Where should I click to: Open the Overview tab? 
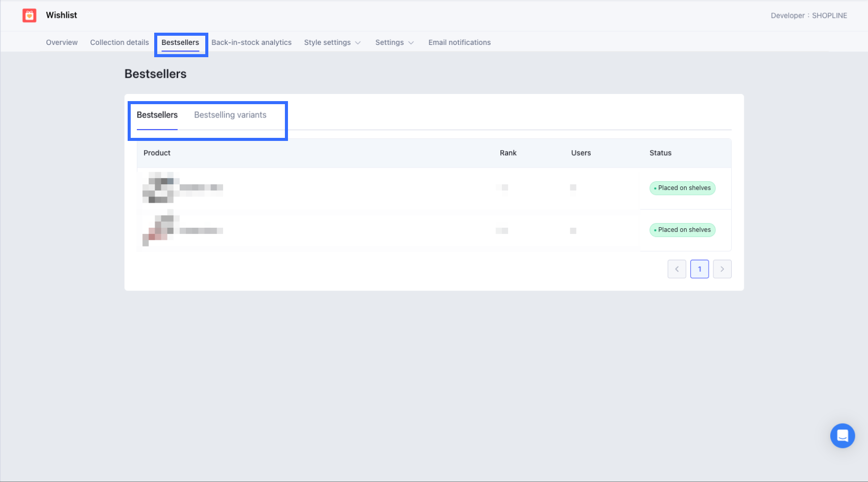(x=62, y=42)
